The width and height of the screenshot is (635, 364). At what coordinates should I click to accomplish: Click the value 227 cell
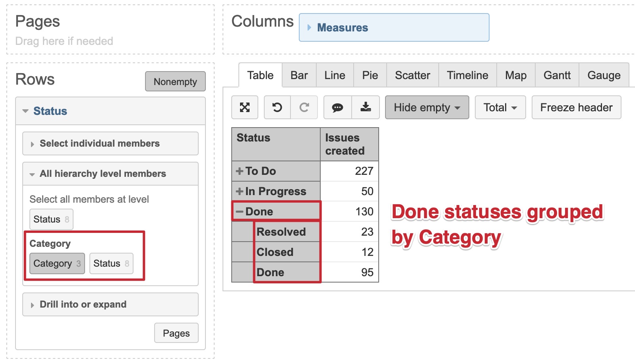click(x=350, y=171)
